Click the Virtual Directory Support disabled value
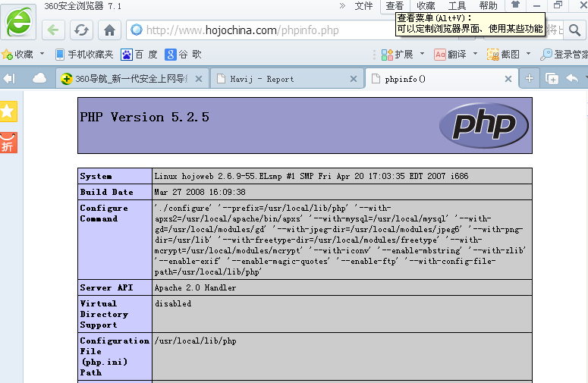The height and width of the screenshot is (383, 588). pos(173,303)
